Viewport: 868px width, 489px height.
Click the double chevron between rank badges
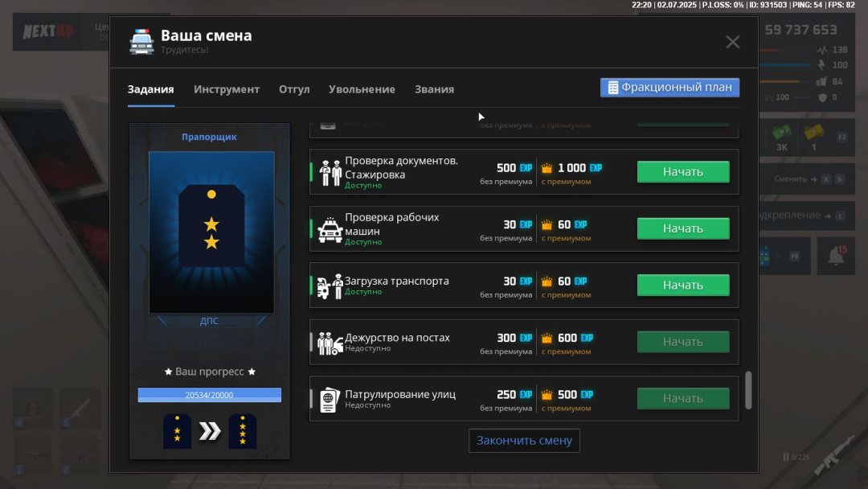(210, 431)
